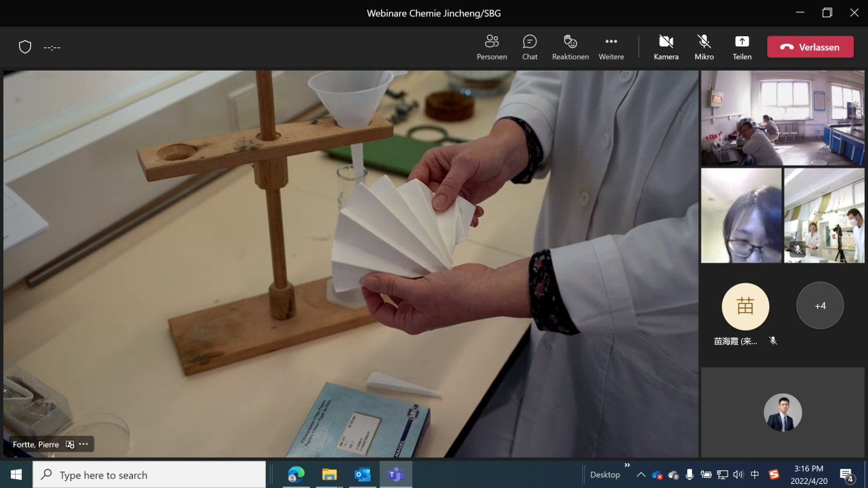Click Teilen to share screen
The width and height of the screenshot is (868, 488).
(742, 47)
